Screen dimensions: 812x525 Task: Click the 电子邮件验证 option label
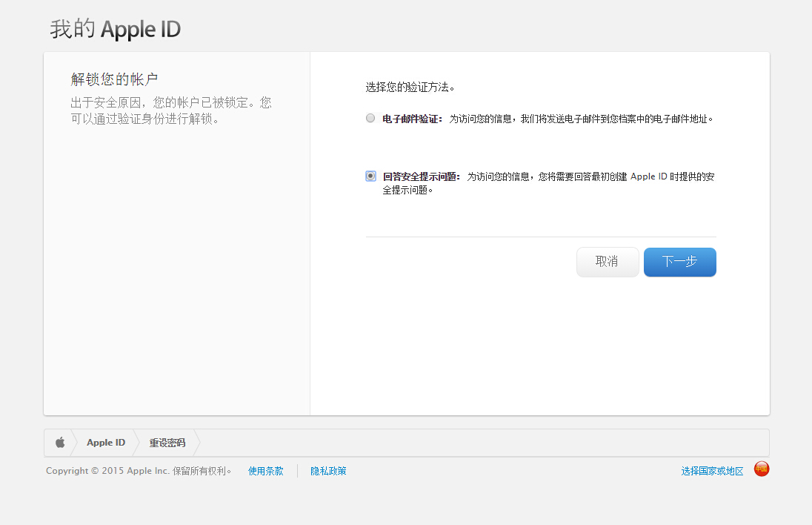412,119
